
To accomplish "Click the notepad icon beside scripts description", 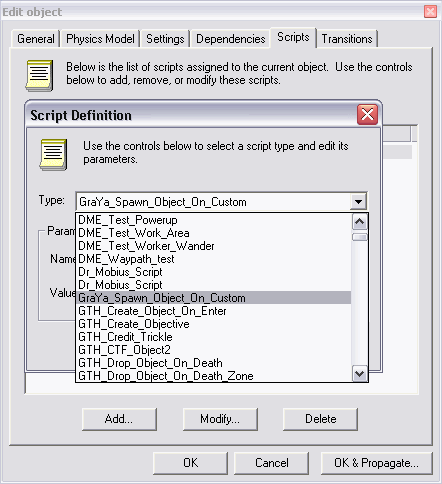I will 39,76.
